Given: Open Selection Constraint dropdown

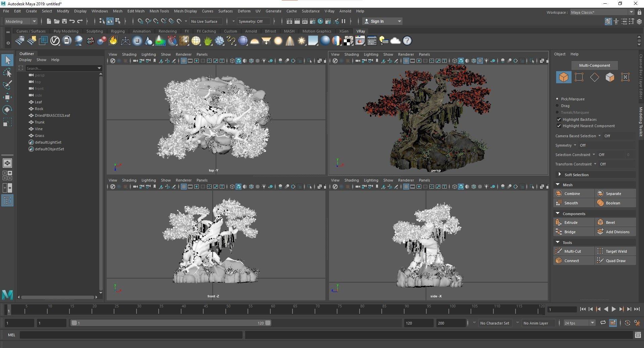Looking at the screenshot, I should pyautogui.click(x=594, y=155).
